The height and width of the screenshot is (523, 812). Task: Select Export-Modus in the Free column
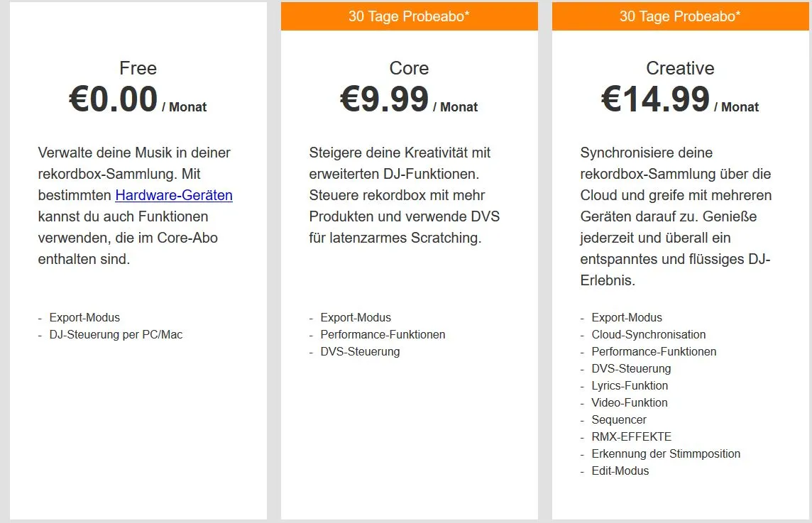point(84,317)
